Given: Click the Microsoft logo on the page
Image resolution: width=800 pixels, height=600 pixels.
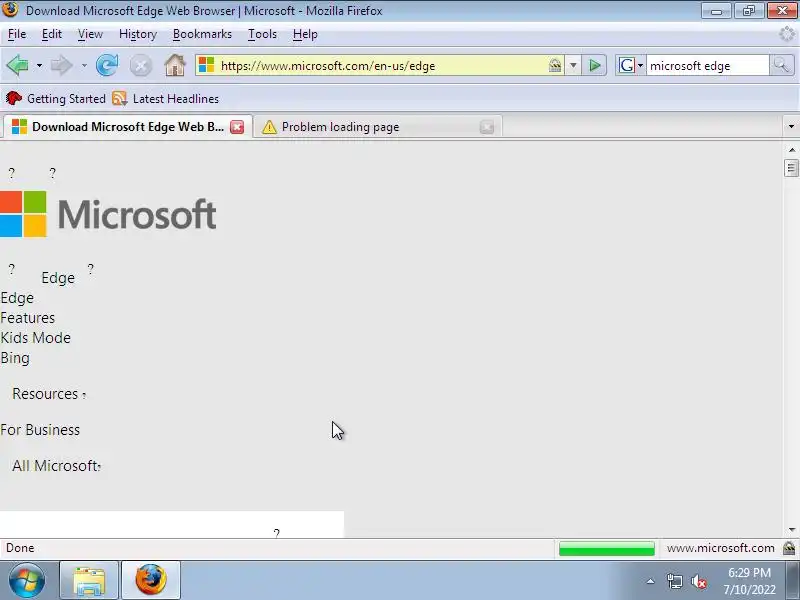Looking at the screenshot, I should (x=108, y=214).
